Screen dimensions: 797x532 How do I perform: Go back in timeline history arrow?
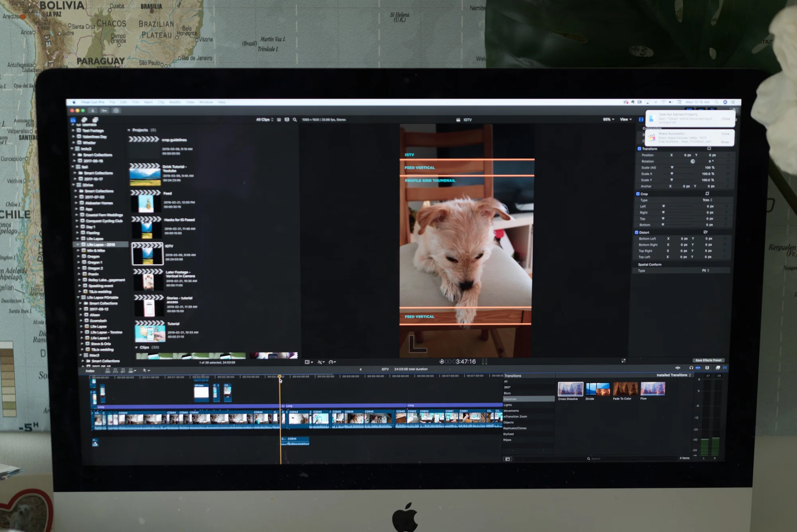[x=361, y=369]
